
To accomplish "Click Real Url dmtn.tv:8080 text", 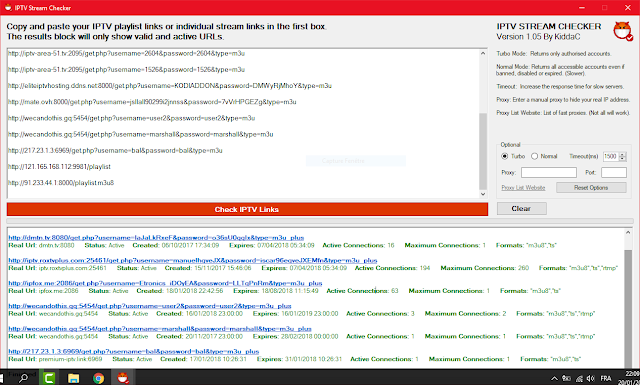I will [41, 245].
